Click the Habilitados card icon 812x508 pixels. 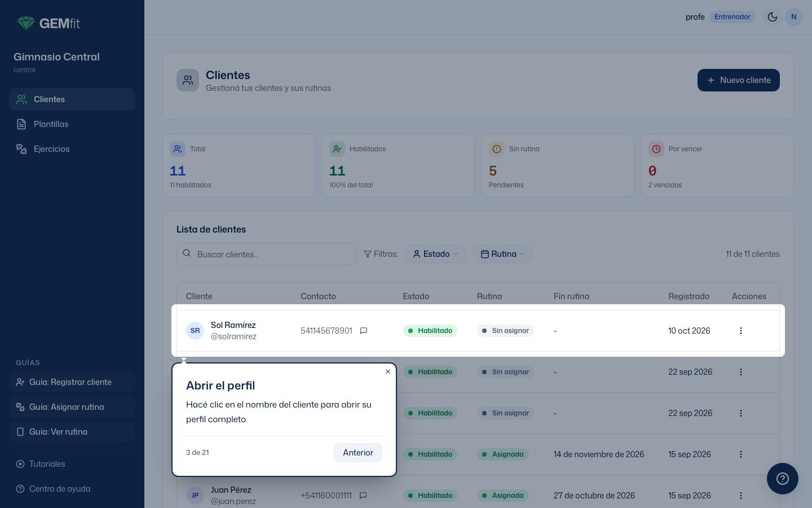337,149
